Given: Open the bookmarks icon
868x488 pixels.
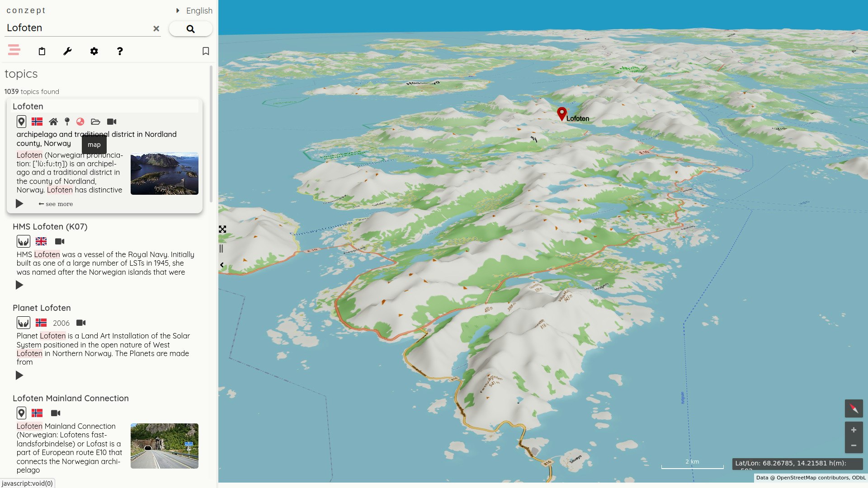Looking at the screenshot, I should tap(206, 51).
